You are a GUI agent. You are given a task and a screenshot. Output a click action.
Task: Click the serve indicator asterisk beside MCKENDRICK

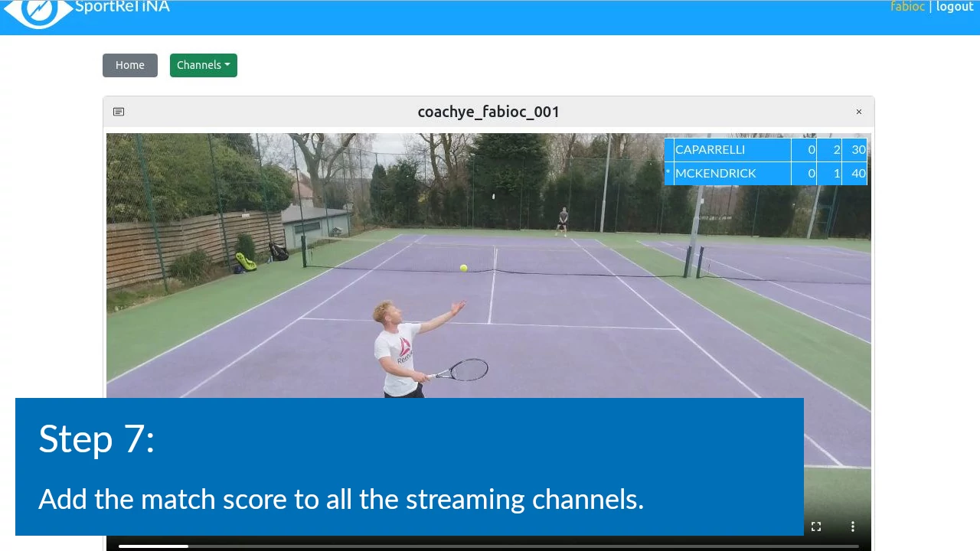pyautogui.click(x=668, y=174)
